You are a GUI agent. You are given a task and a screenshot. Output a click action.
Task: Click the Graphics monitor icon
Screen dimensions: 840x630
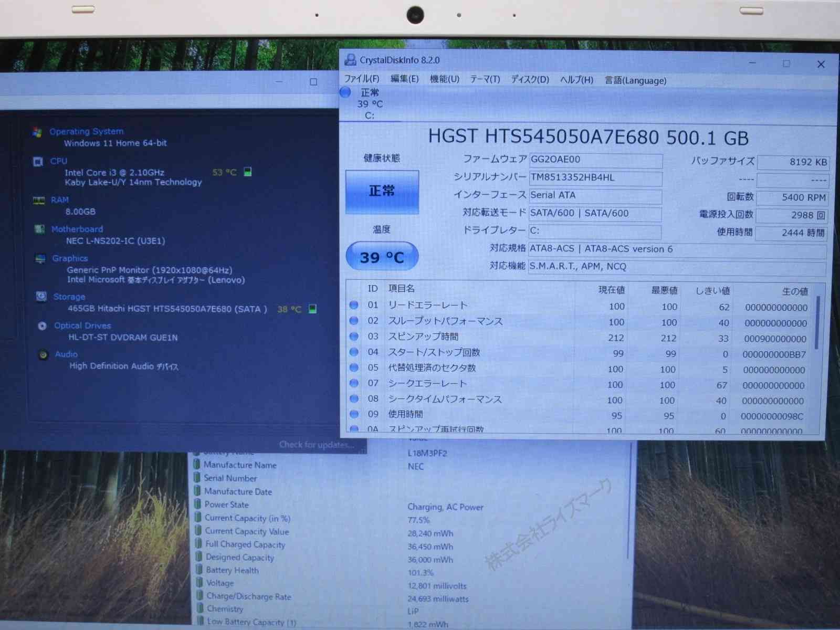[40, 259]
